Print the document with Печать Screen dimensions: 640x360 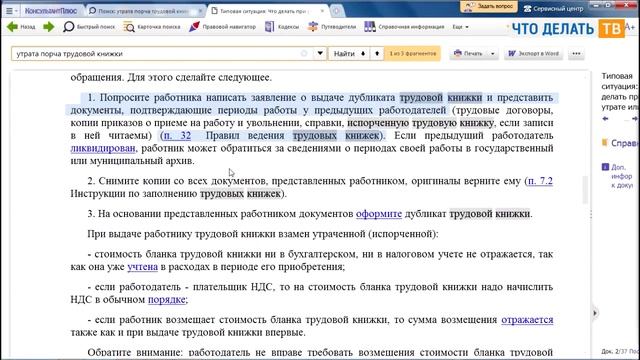(x=468, y=53)
